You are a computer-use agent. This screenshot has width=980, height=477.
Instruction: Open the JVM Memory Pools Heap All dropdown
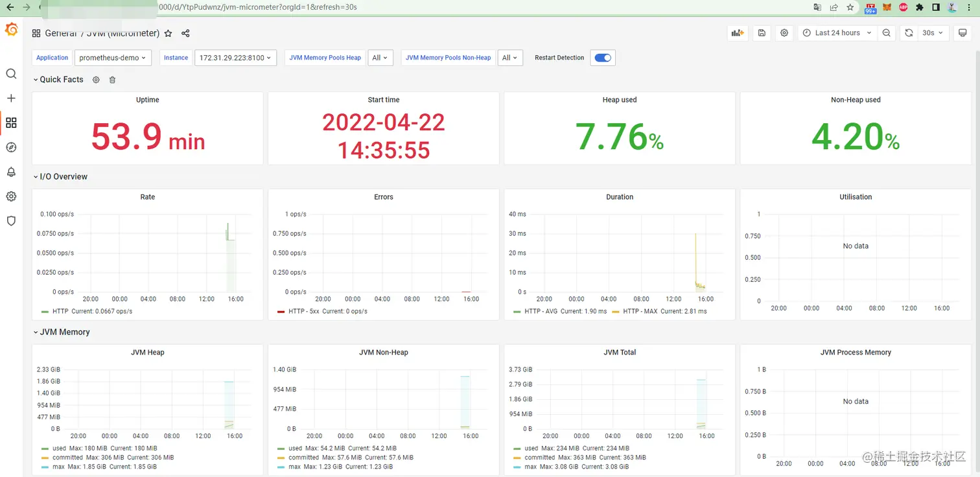(x=380, y=58)
